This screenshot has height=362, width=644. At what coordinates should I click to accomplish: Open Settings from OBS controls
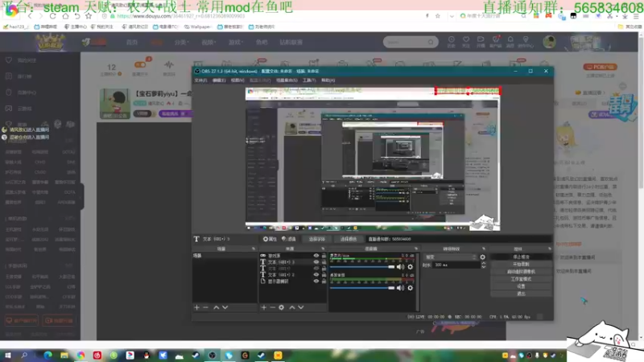521,286
